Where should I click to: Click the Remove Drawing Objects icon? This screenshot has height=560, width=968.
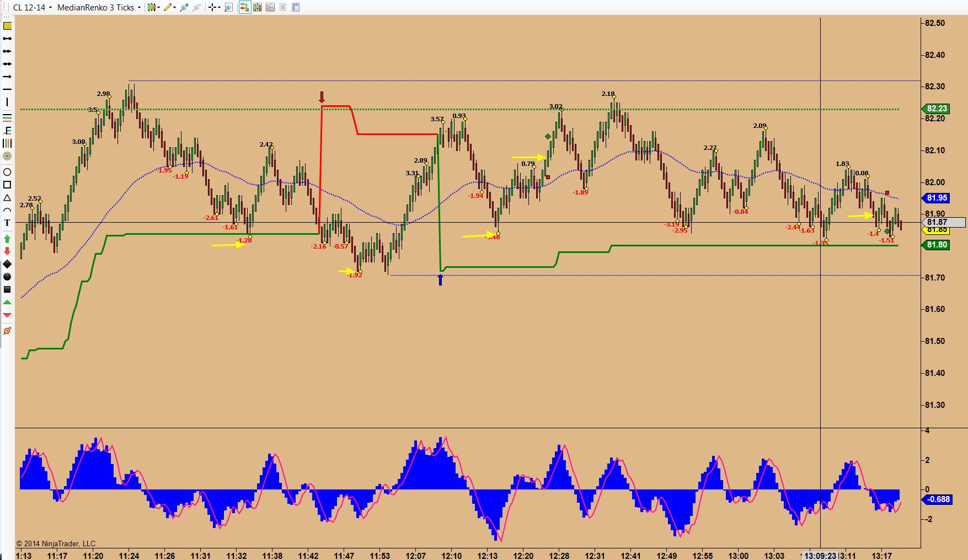point(7,331)
